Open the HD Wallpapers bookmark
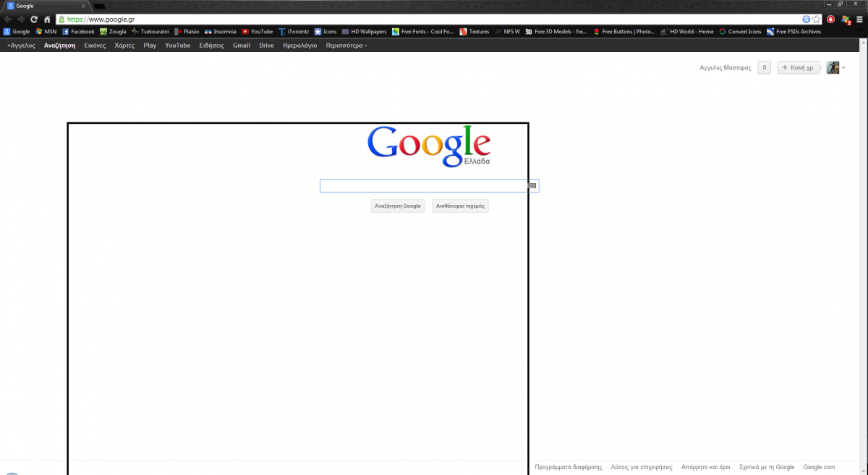The image size is (868, 475). 365,32
